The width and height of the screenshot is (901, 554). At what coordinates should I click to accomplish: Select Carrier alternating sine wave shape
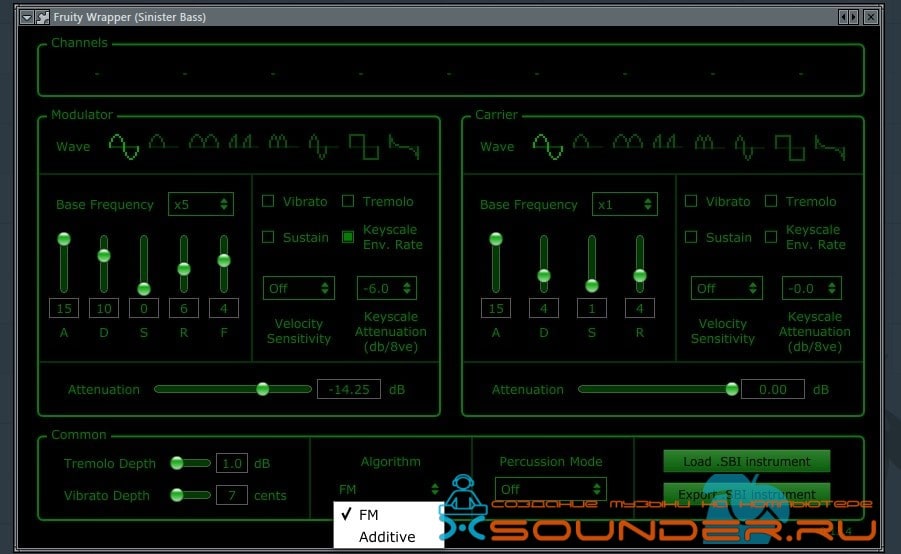click(x=748, y=147)
